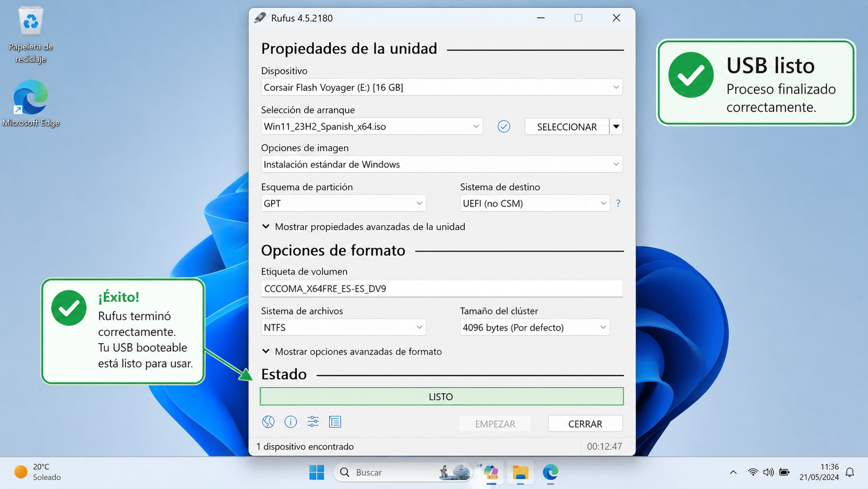This screenshot has height=489, width=868.
Task: Click the battery tray icon
Action: [784, 472]
